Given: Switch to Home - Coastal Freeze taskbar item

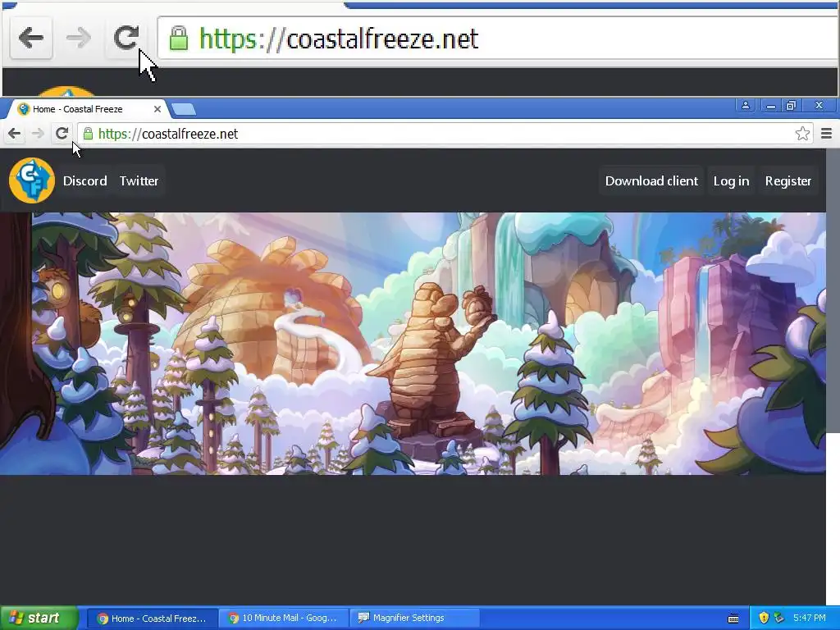Looking at the screenshot, I should [152, 619].
